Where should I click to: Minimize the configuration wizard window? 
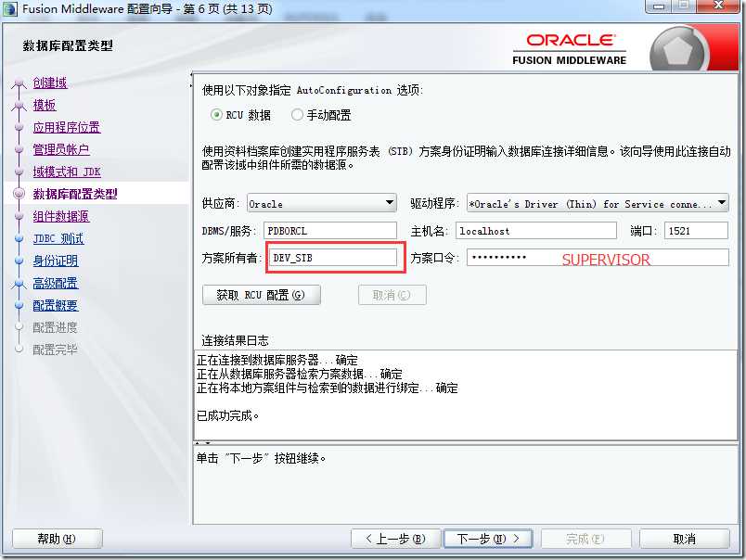[659, 6]
